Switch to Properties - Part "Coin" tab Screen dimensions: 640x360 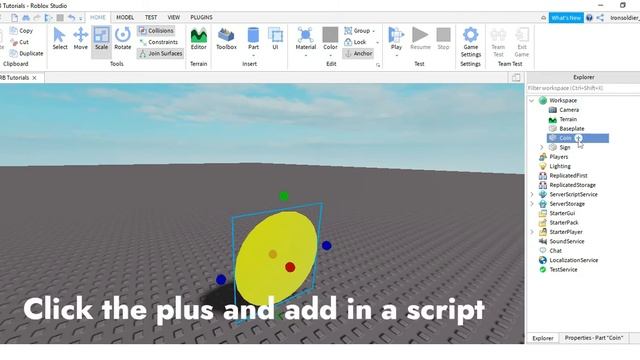(594, 338)
